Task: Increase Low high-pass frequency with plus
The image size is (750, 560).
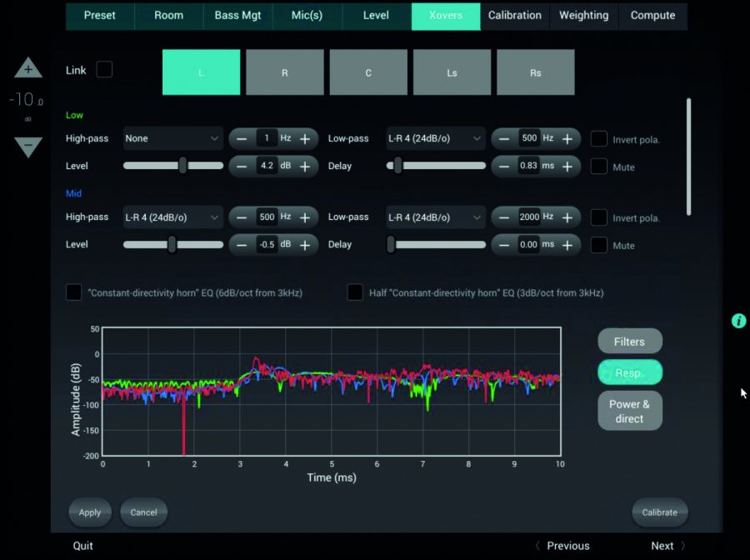Action: (305, 139)
